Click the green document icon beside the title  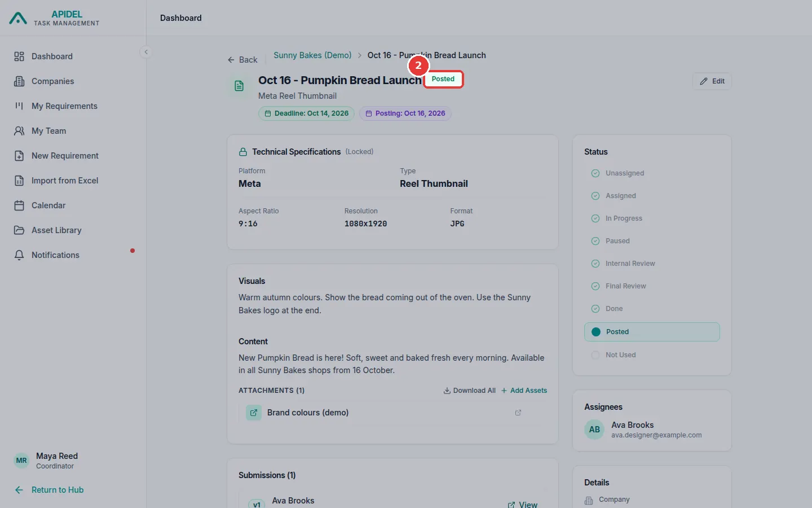[x=239, y=86]
